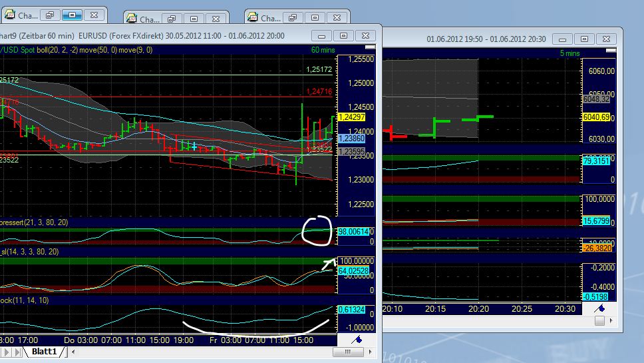644x363 pixels.
Task: Close the third minimized Cha... window
Action: (x=337, y=18)
